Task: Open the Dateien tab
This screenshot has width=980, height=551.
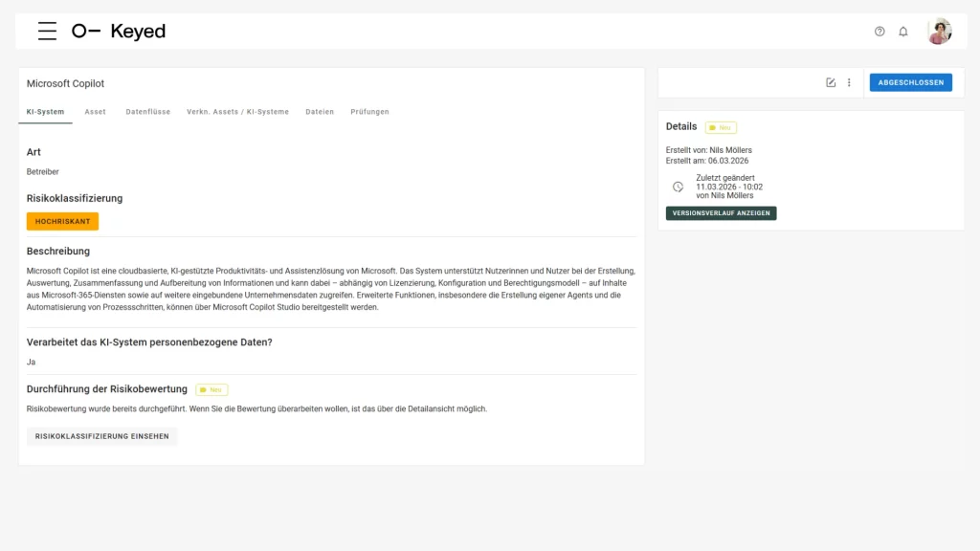Action: pyautogui.click(x=320, y=111)
